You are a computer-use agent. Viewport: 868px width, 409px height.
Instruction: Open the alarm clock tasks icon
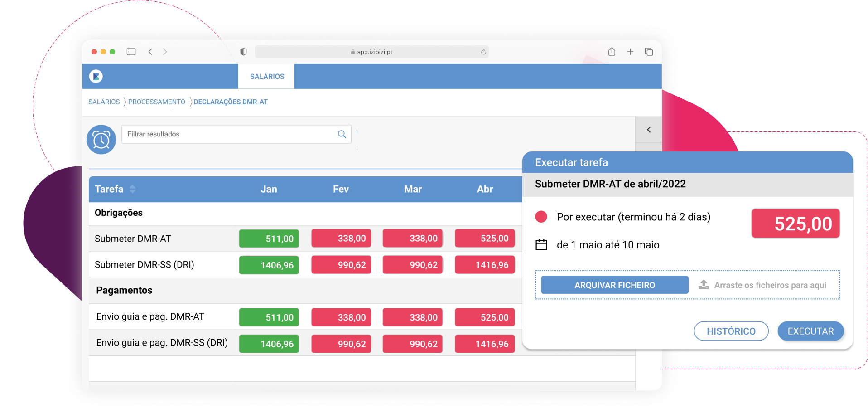click(x=101, y=140)
